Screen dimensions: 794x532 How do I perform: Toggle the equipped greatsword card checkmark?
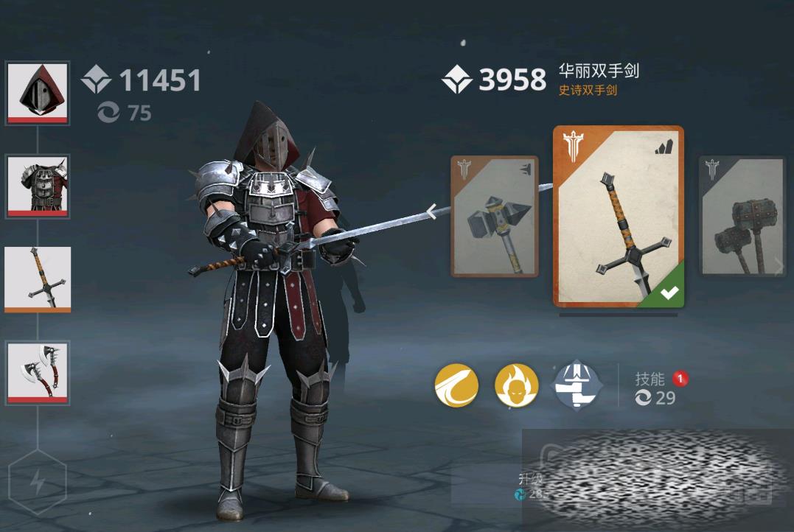coord(669,292)
